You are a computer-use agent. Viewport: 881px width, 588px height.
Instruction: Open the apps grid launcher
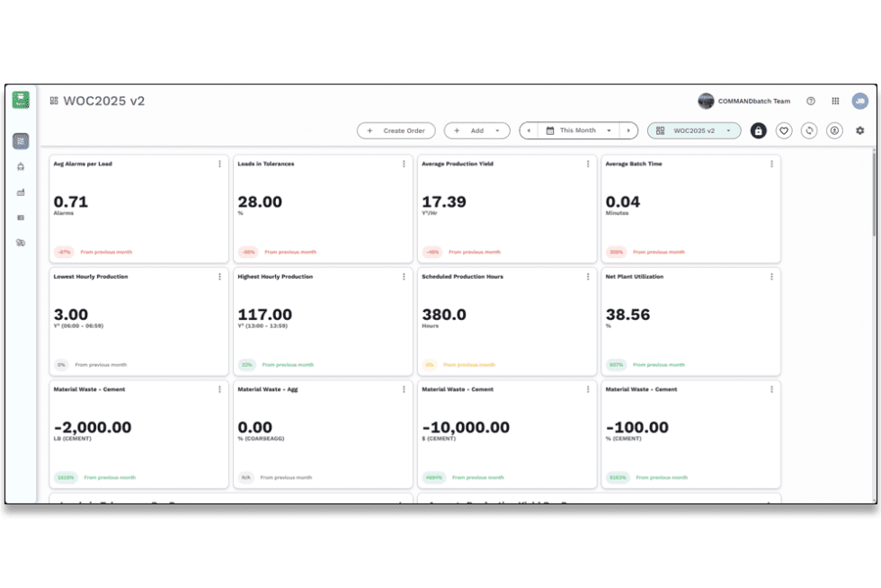[835, 102]
